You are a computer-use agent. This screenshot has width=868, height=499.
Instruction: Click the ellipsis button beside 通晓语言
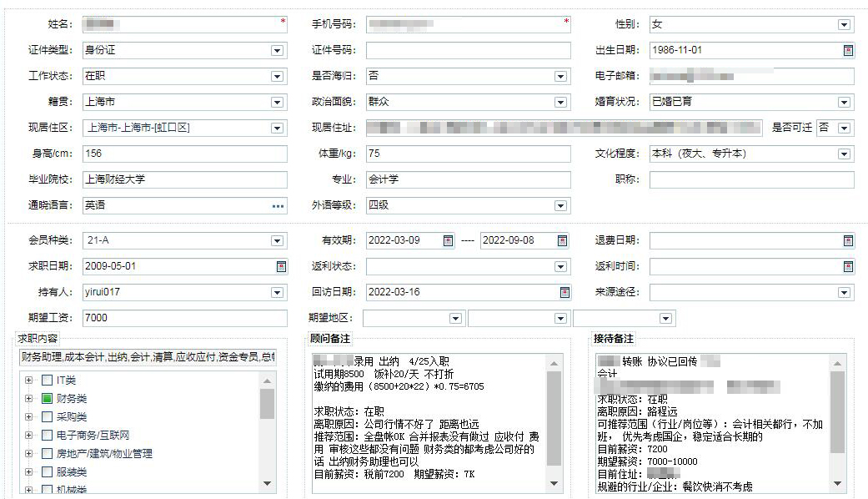pyautogui.click(x=278, y=206)
